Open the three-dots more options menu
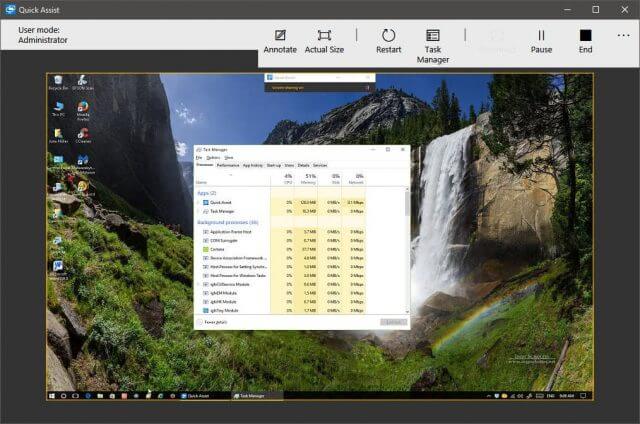 tap(623, 36)
